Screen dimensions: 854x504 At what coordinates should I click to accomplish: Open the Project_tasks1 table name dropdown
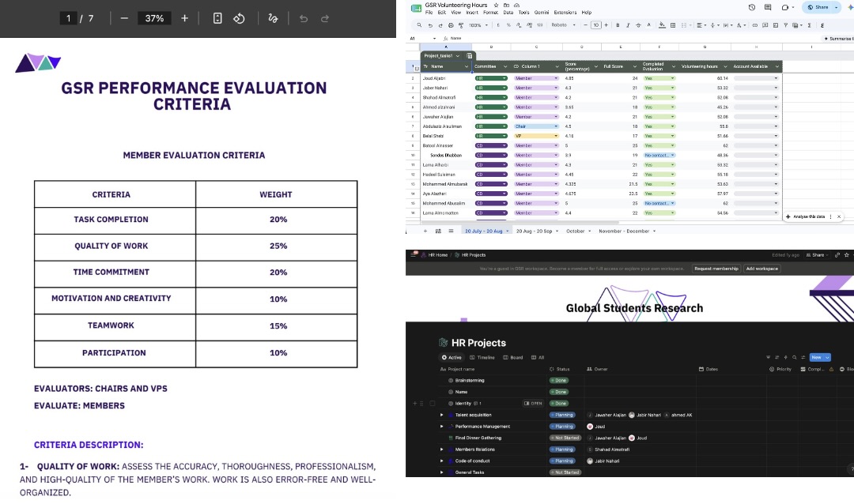tap(458, 55)
